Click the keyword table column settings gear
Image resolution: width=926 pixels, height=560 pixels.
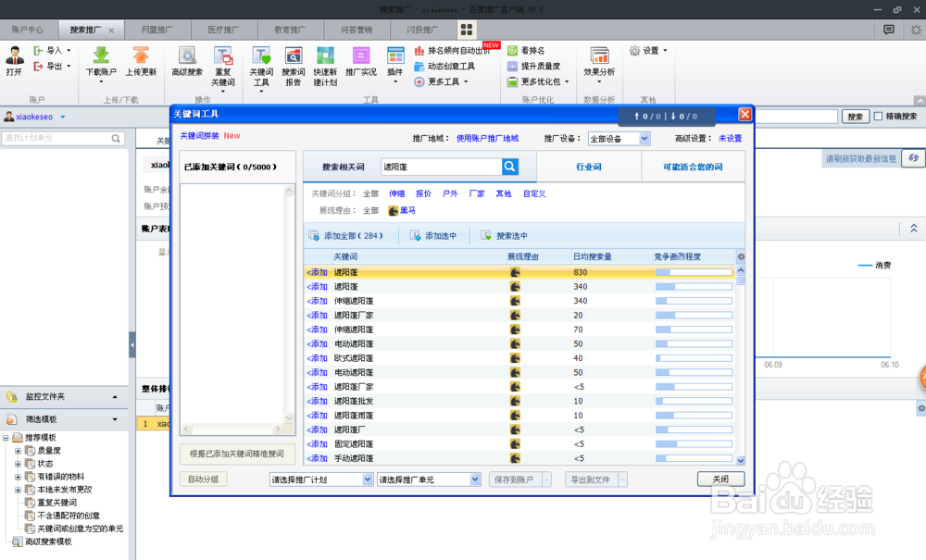coord(741,256)
